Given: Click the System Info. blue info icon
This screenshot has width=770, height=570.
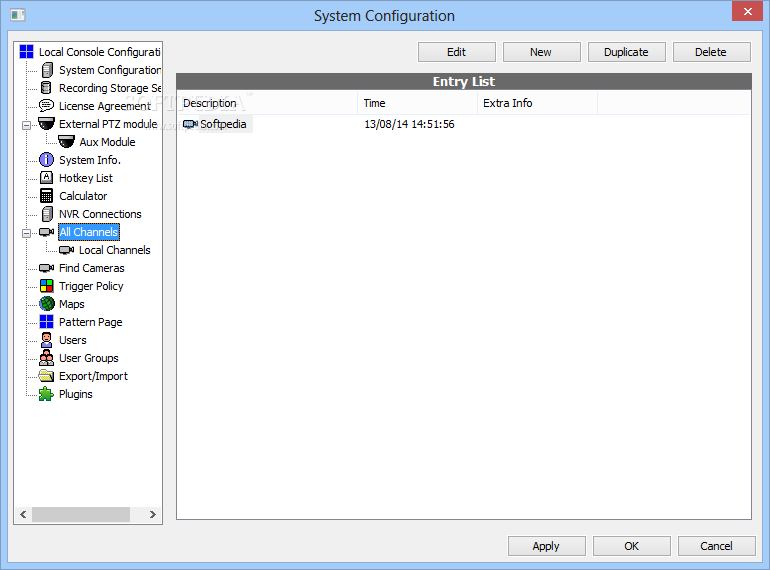Looking at the screenshot, I should point(46,160).
